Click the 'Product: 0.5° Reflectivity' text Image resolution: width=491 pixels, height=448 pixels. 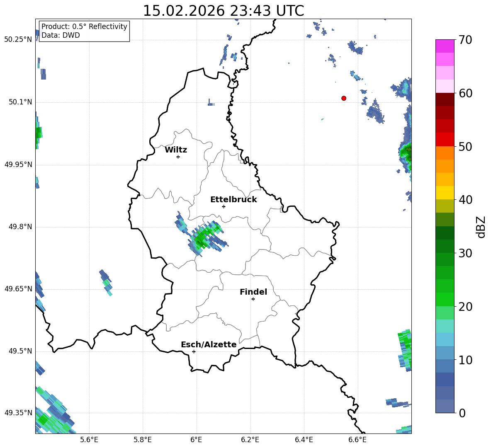click(84, 26)
